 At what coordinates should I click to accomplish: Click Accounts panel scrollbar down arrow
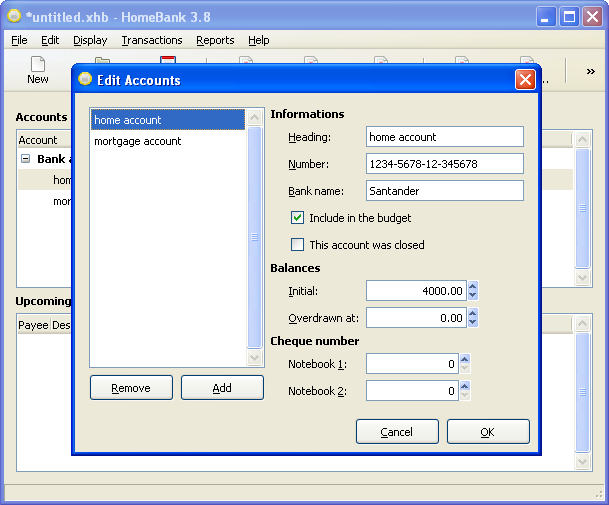(x=583, y=277)
